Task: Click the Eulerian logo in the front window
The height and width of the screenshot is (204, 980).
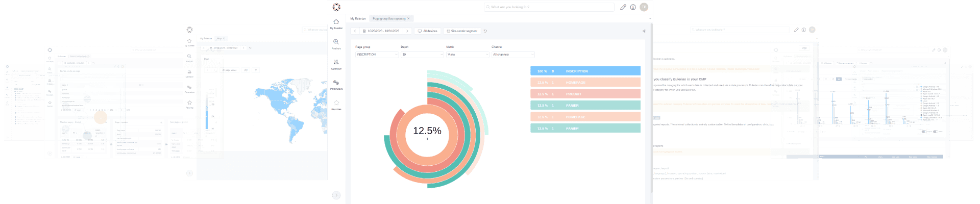Action: point(336,7)
